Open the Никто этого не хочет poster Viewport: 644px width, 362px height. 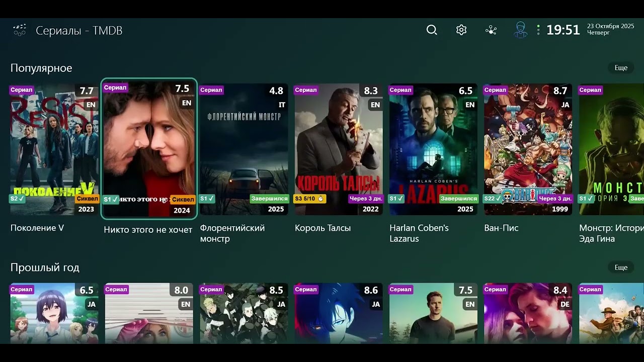pyautogui.click(x=149, y=149)
